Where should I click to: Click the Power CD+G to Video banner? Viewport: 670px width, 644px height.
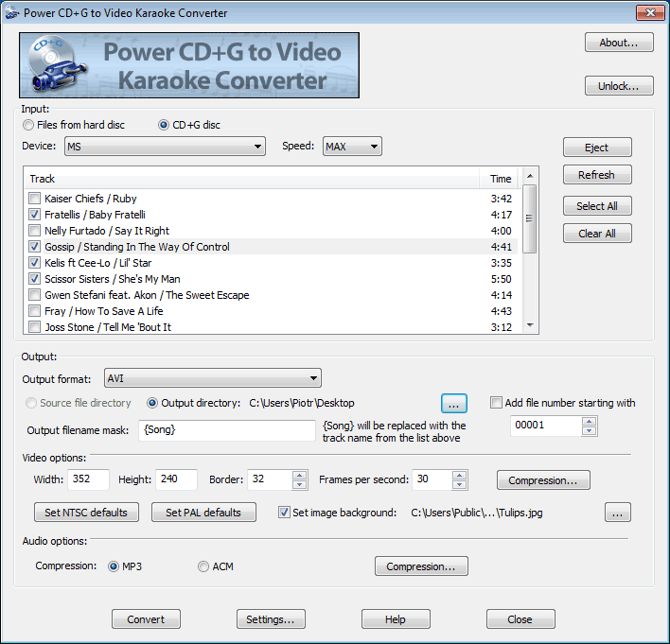[x=189, y=65]
